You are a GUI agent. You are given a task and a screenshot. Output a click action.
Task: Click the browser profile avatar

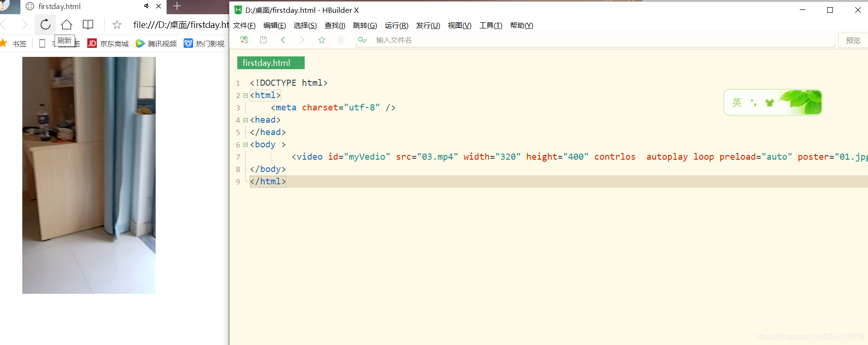[5, 6]
